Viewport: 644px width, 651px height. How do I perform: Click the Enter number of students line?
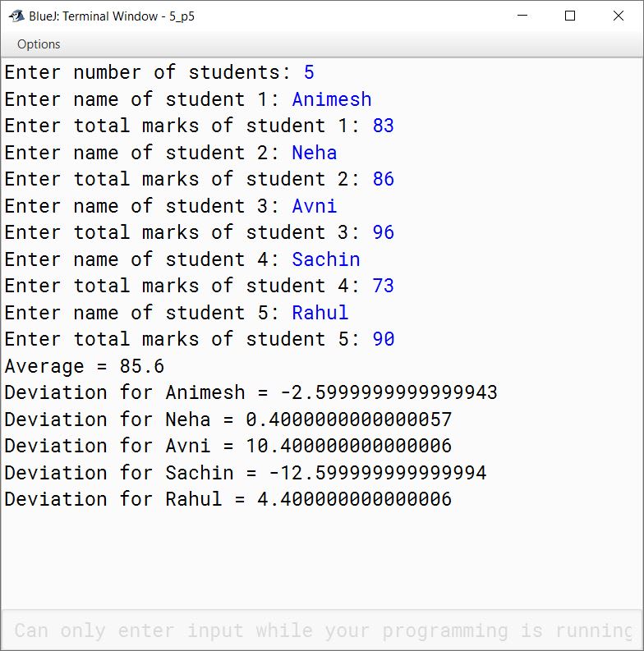pos(159,73)
